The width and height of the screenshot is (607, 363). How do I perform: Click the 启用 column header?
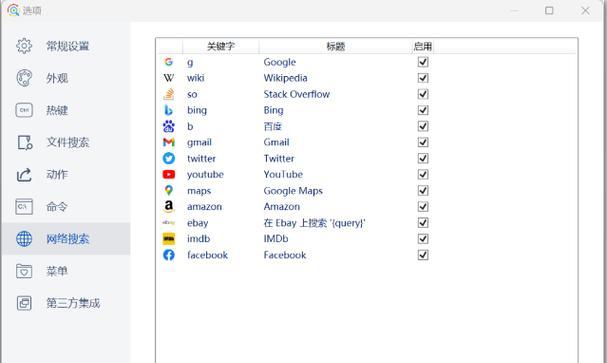(x=422, y=46)
